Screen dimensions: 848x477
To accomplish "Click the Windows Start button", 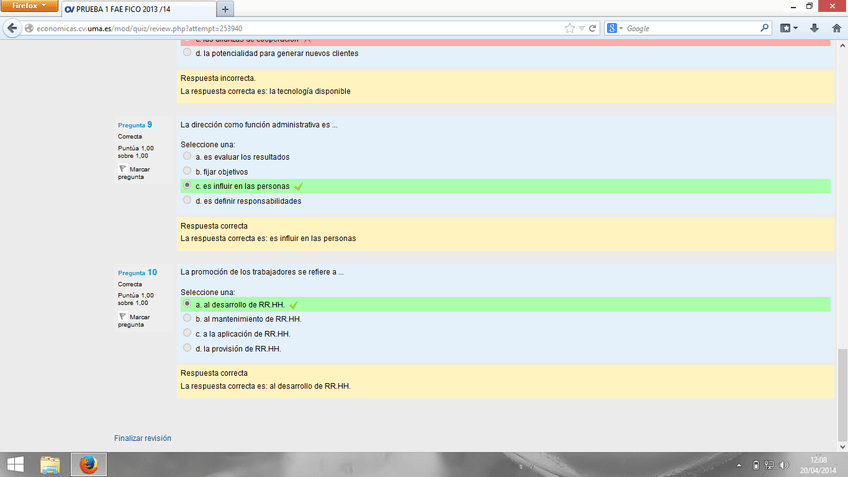I will (16, 465).
